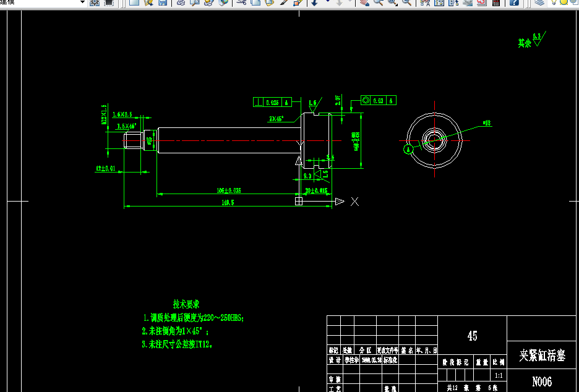
Task: Select the 技术要求 heading text
Action: click(x=186, y=304)
